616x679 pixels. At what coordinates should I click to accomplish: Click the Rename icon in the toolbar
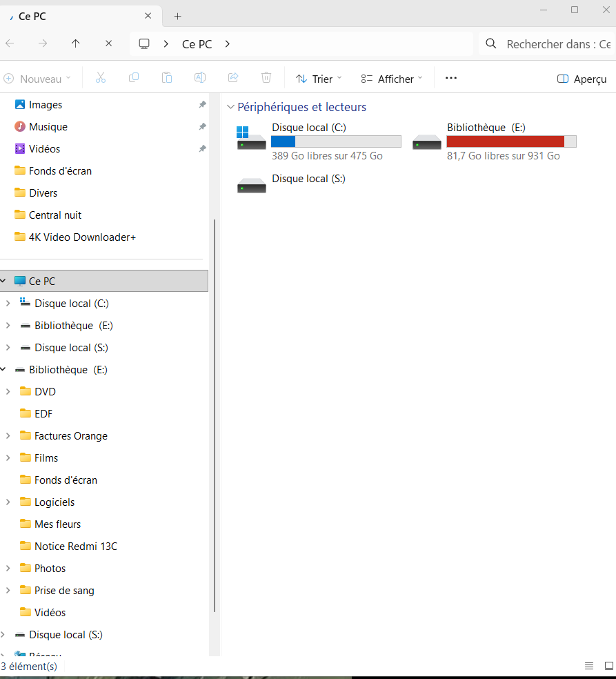(200, 78)
